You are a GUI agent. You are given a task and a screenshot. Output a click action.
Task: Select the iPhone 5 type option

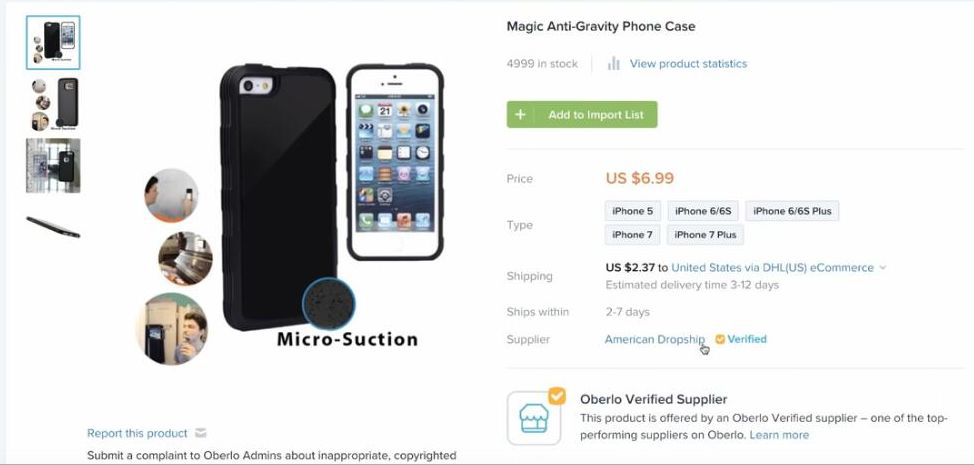point(632,211)
